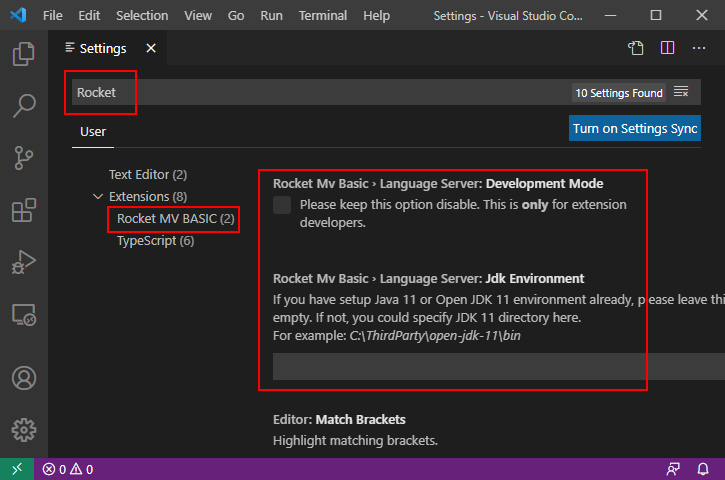Open Run and Debug view

pos(23,264)
